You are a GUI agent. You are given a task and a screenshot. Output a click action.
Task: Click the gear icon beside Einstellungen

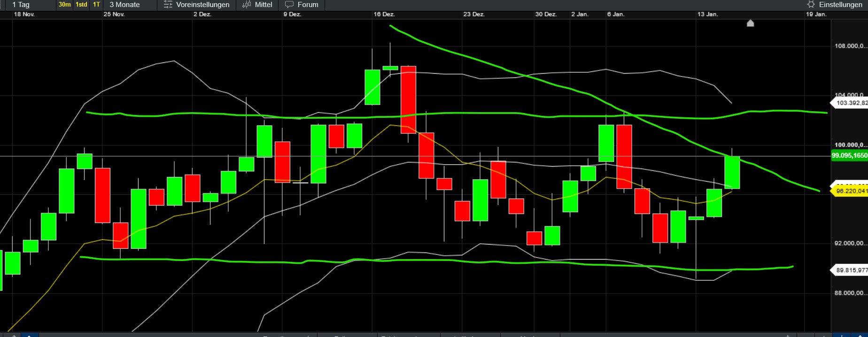point(811,5)
